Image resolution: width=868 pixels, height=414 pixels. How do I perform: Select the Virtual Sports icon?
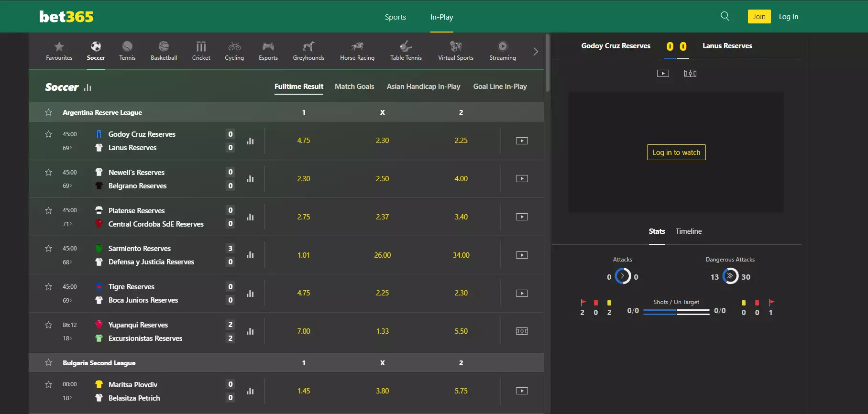[x=456, y=46]
